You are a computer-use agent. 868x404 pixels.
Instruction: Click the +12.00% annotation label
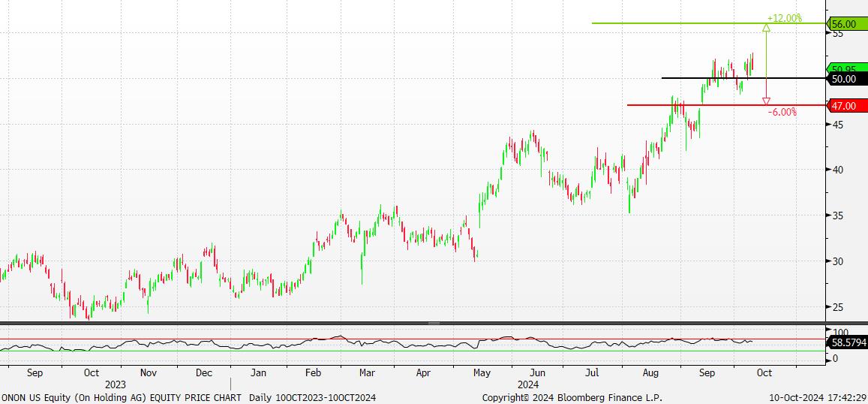785,18
